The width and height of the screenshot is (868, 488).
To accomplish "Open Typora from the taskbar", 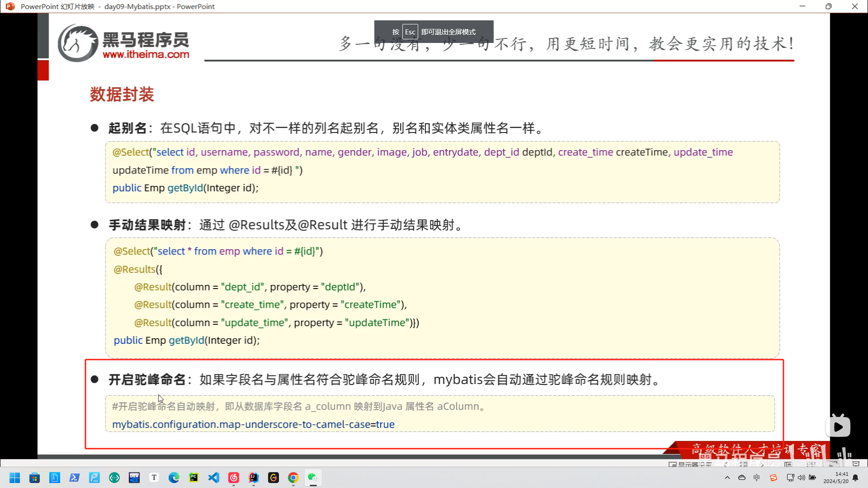I will coord(154,478).
